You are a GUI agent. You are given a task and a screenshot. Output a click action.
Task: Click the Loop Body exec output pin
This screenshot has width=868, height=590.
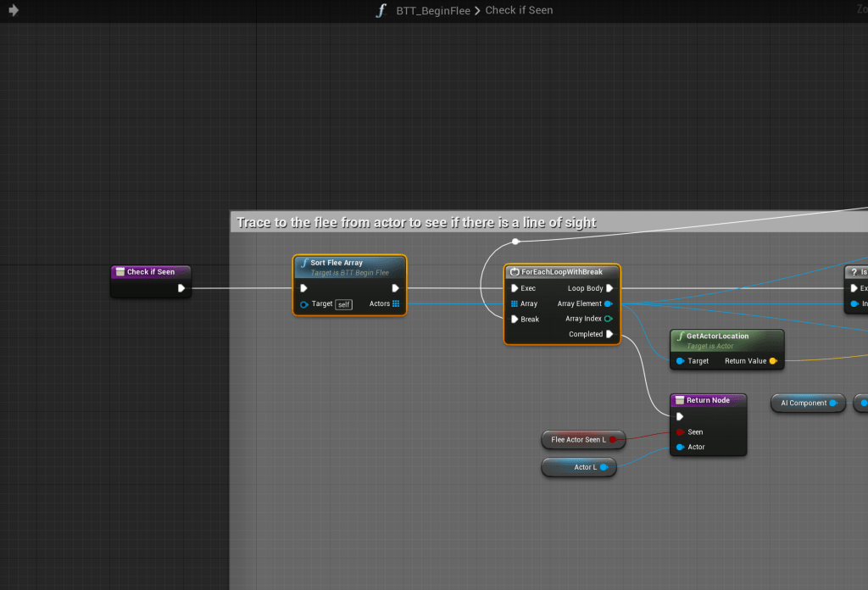(x=609, y=288)
